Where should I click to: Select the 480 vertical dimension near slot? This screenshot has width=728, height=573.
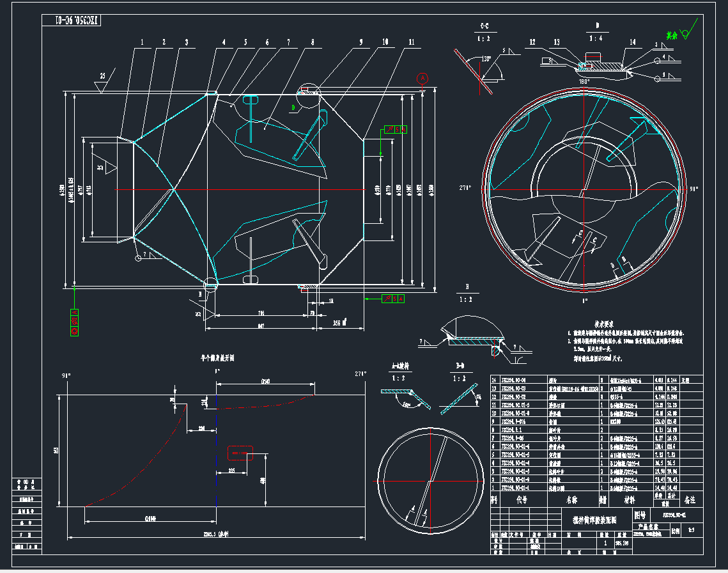pyautogui.click(x=262, y=480)
